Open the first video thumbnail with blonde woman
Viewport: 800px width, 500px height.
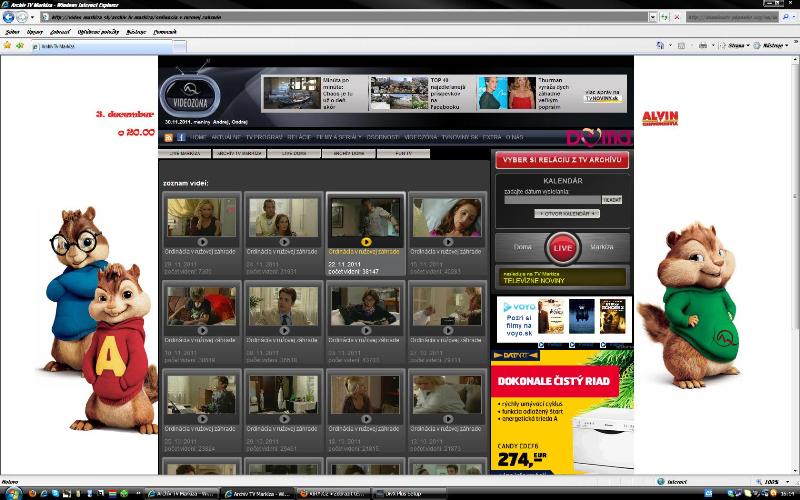coord(202,218)
